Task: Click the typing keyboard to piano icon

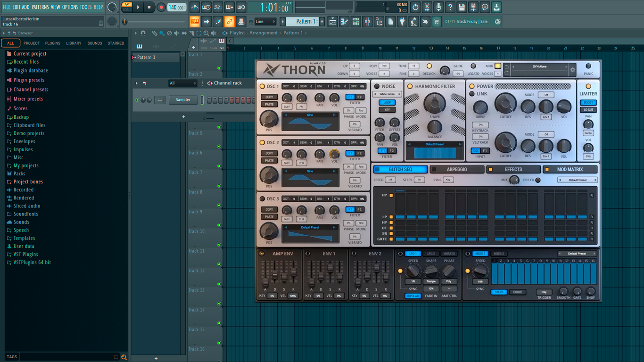Action: point(195,21)
